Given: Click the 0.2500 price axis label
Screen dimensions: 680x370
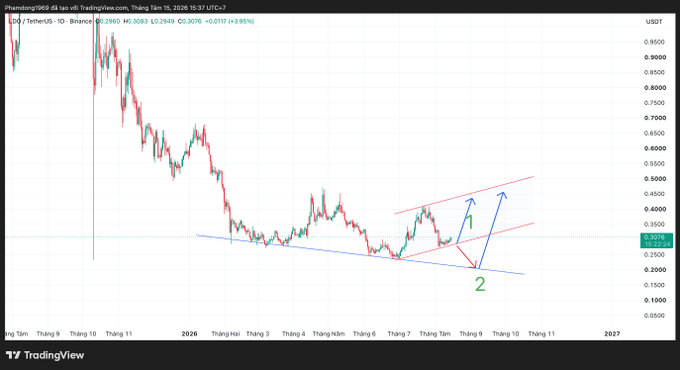Looking at the screenshot, I should (654, 255).
